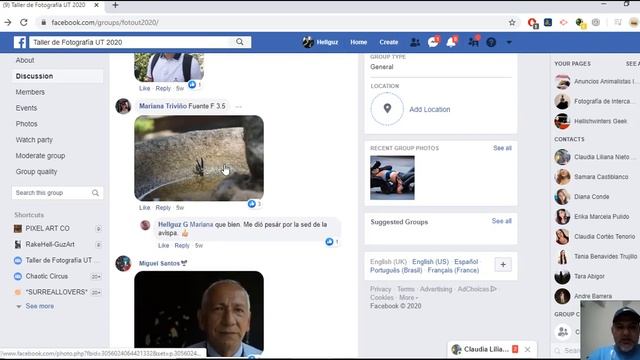This screenshot has height=360, width=640.
Task: Like Mariana Triviño's photo comment
Action: (144, 207)
